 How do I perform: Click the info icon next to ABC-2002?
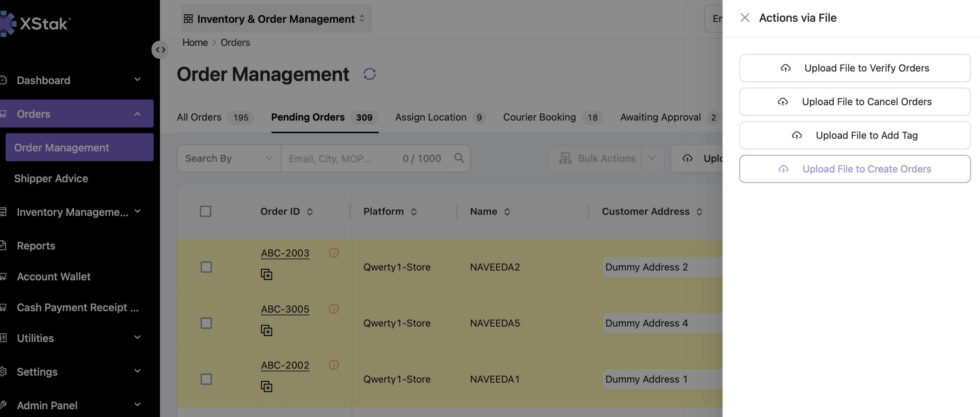click(x=334, y=365)
